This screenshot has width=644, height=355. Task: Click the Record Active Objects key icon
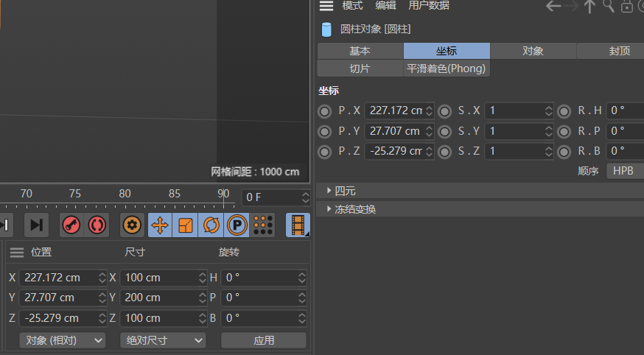click(x=71, y=225)
